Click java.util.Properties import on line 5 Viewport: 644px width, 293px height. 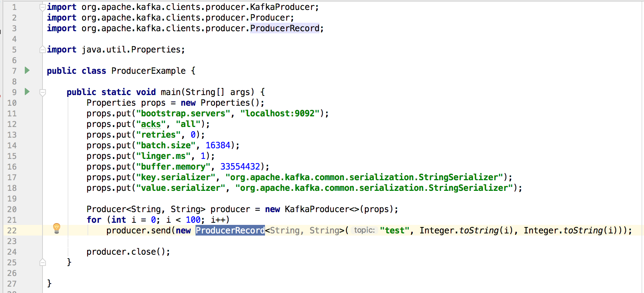131,49
